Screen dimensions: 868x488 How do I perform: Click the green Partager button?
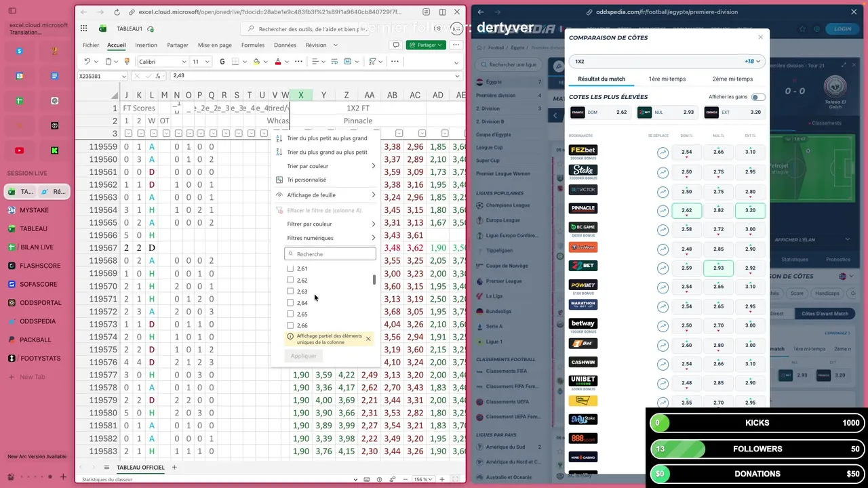(426, 45)
